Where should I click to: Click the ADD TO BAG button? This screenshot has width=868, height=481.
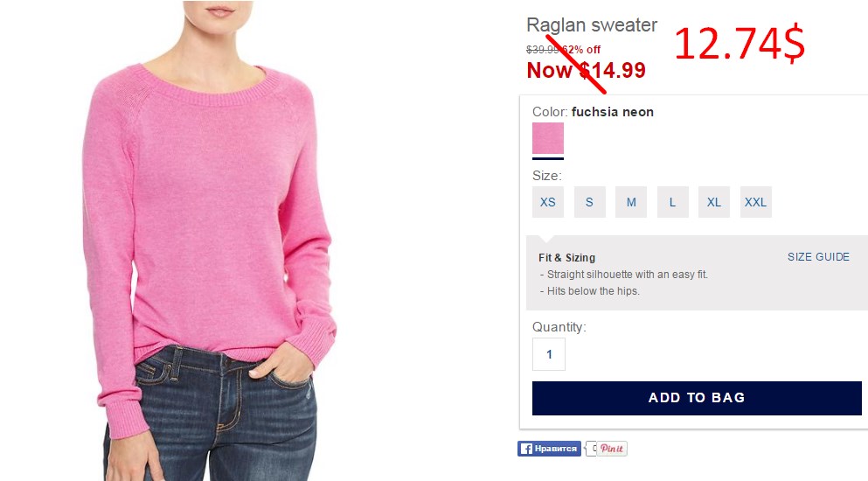(x=697, y=398)
